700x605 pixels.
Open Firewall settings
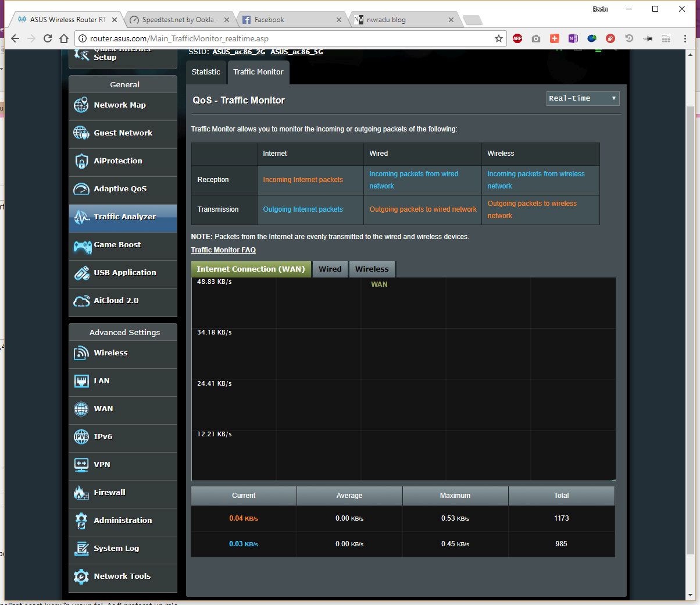click(x=123, y=493)
